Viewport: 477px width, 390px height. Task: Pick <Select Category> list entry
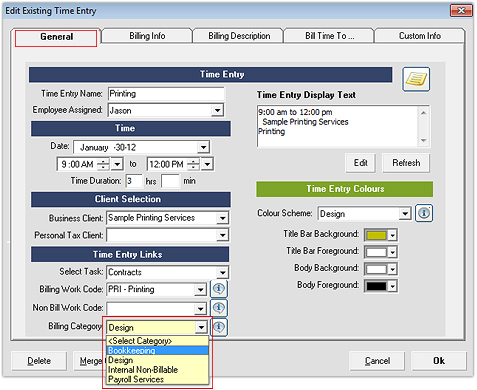[x=157, y=341]
